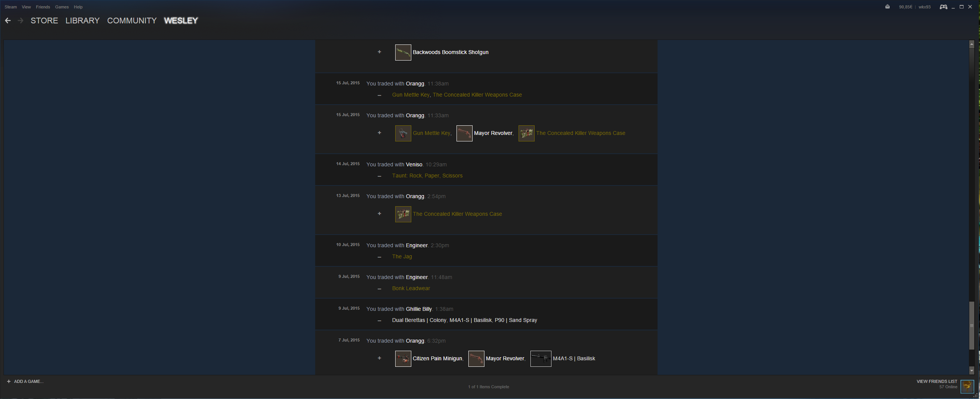Click the Citizen Pain Minigun item icon
This screenshot has width=980, height=399.
[x=403, y=359]
